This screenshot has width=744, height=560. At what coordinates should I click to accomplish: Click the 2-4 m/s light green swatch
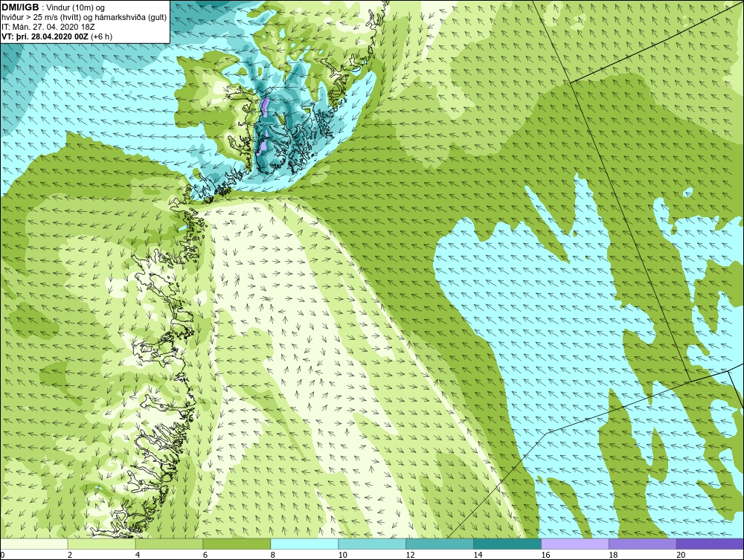coord(101,544)
